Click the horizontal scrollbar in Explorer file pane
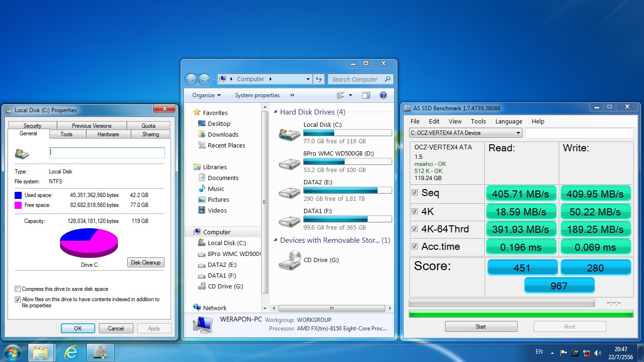 pyautogui.click(x=332, y=309)
